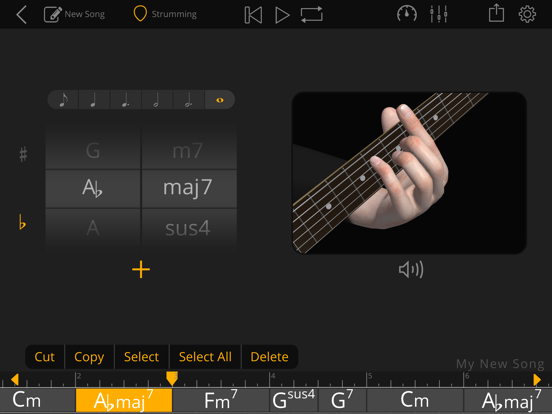This screenshot has height=414, width=552.
Task: Select the highlighted A♭maj7 chord block
Action: [x=124, y=401]
